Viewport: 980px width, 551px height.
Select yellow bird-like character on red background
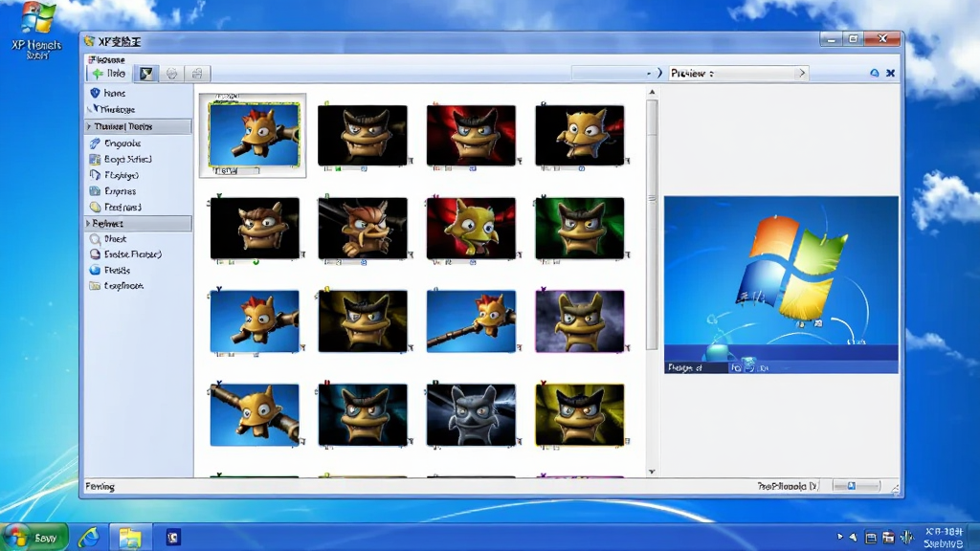click(471, 228)
